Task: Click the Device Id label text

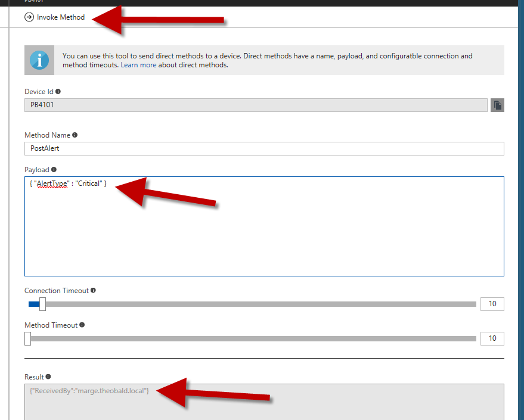Action: 39,92
